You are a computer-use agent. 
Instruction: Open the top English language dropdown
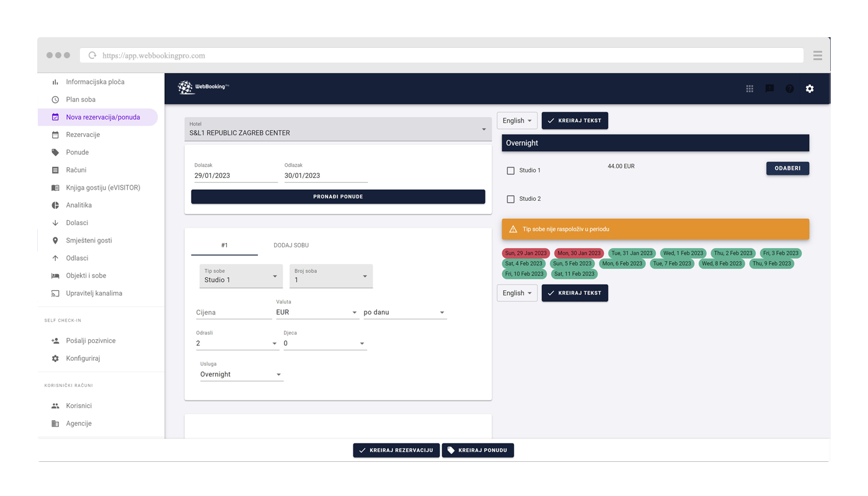click(517, 121)
